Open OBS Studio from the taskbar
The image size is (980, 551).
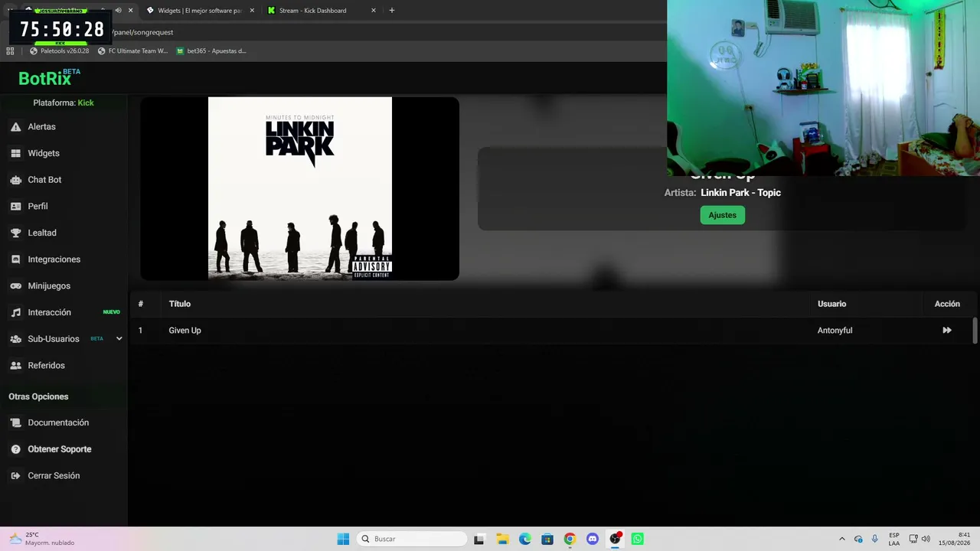[x=615, y=539]
